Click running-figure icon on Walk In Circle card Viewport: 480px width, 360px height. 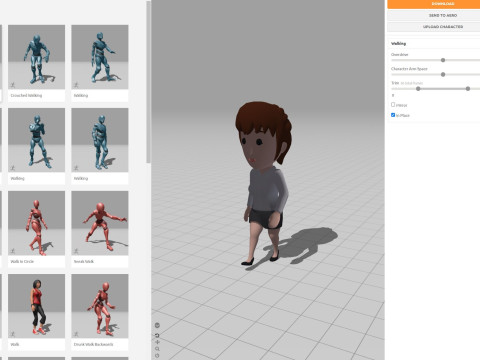(13, 251)
